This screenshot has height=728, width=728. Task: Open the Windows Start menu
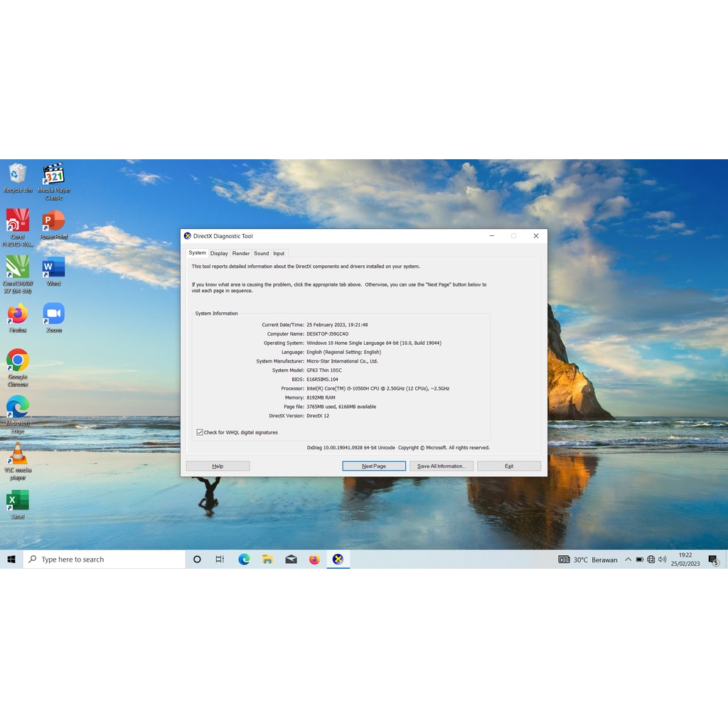click(x=11, y=560)
